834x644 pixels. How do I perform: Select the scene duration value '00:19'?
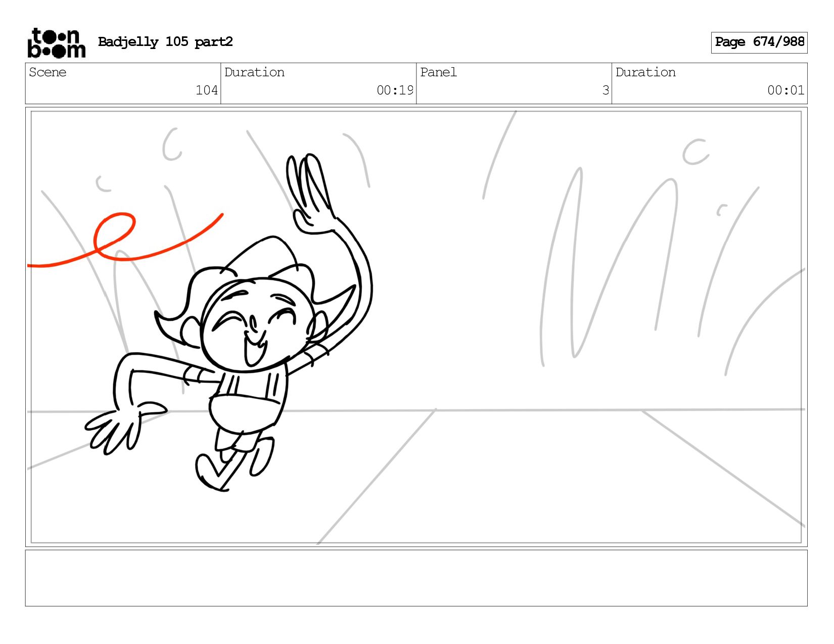395,90
